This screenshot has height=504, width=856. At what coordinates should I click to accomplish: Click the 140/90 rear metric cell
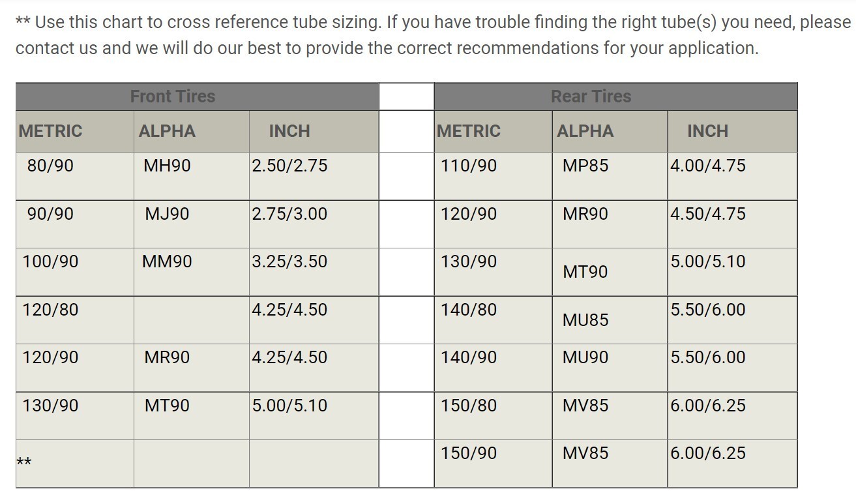[x=494, y=368]
